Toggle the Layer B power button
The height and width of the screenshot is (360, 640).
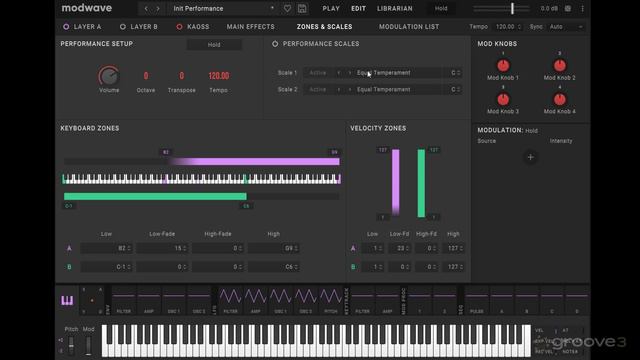[x=122, y=27]
